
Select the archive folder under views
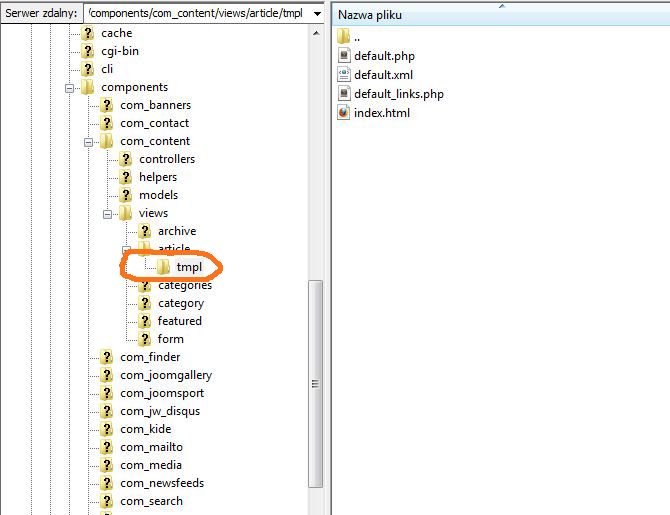[x=176, y=231]
